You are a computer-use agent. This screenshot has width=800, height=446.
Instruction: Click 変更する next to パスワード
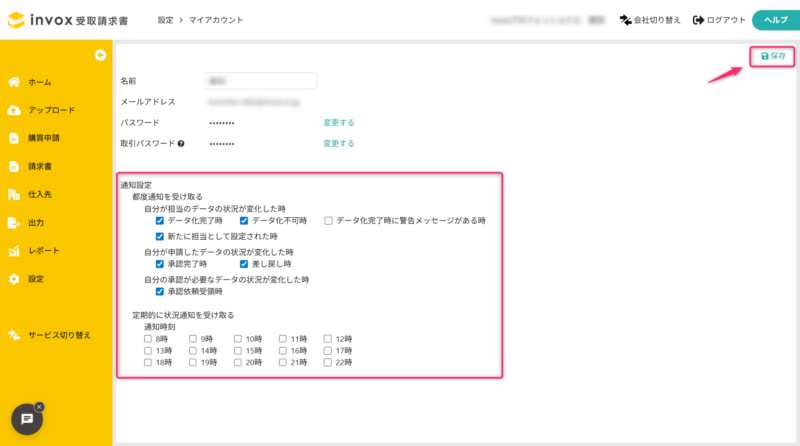[339, 122]
